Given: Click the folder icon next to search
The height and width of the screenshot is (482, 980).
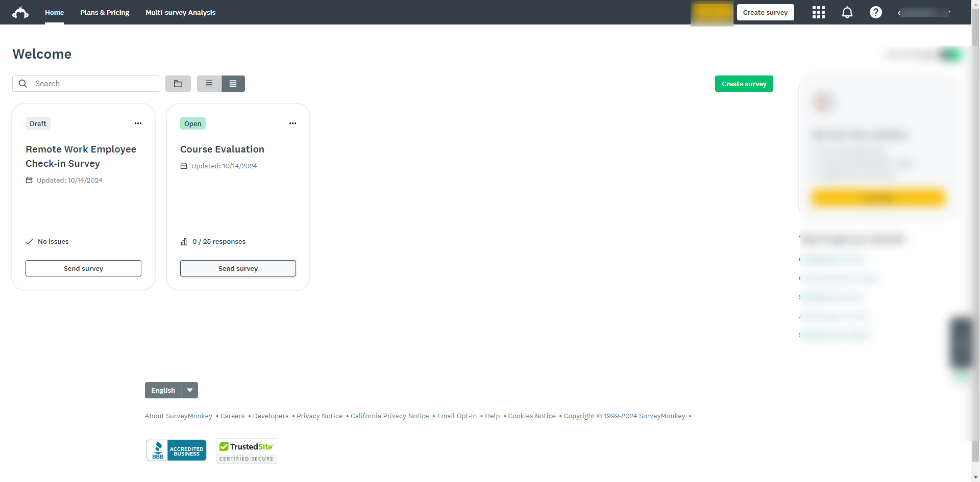Looking at the screenshot, I should pyautogui.click(x=178, y=83).
